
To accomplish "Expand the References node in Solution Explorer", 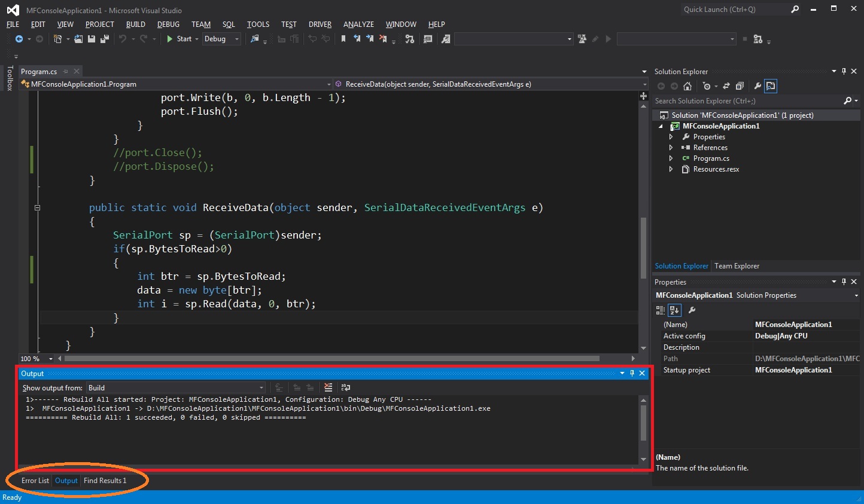I will (671, 148).
